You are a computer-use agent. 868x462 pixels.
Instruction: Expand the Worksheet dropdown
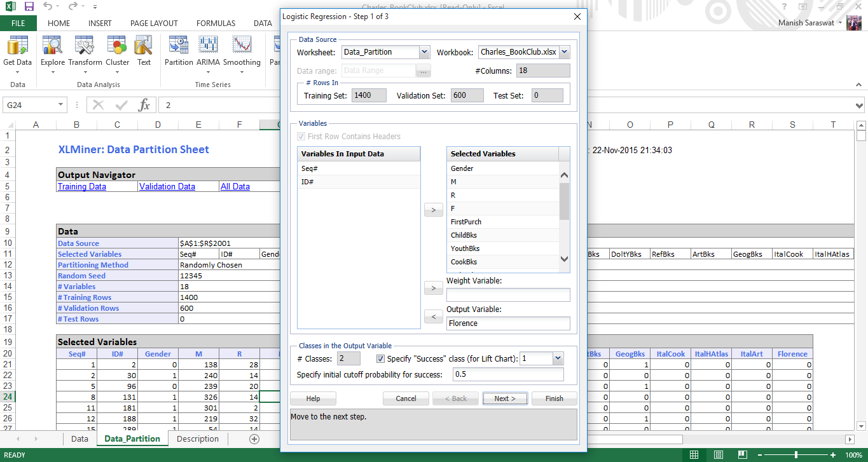coord(424,52)
